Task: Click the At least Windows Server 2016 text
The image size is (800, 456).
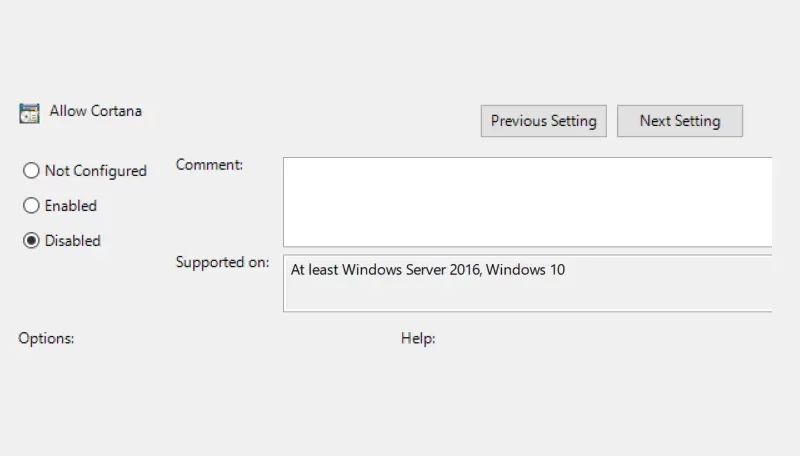Action: click(386, 270)
